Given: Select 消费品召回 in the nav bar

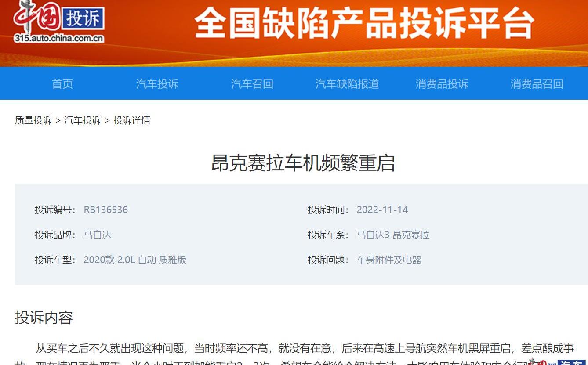Looking at the screenshot, I should 537,84.
